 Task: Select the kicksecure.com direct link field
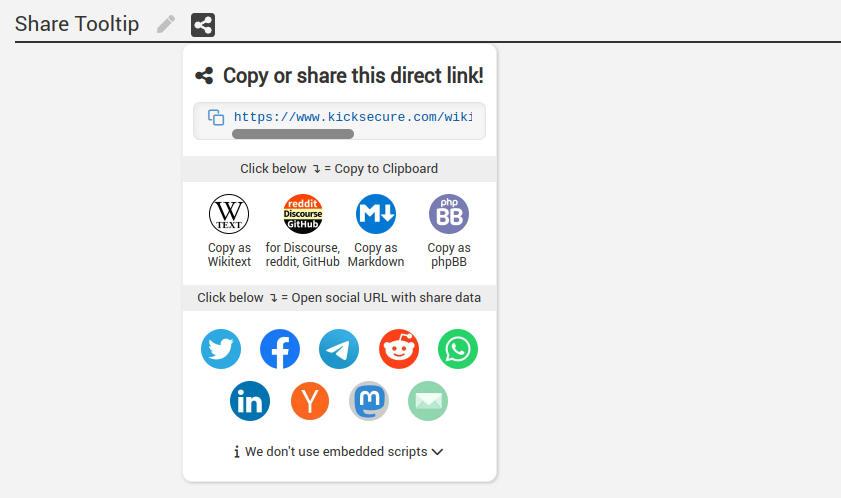point(352,117)
